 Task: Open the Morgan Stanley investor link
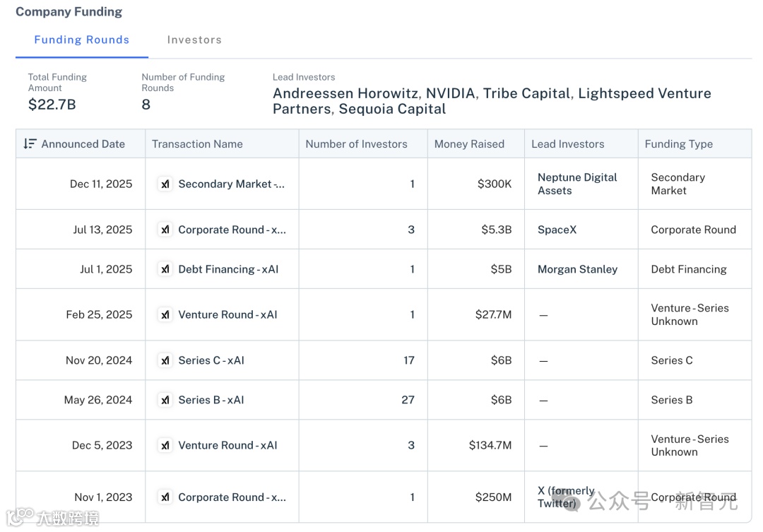(x=578, y=269)
